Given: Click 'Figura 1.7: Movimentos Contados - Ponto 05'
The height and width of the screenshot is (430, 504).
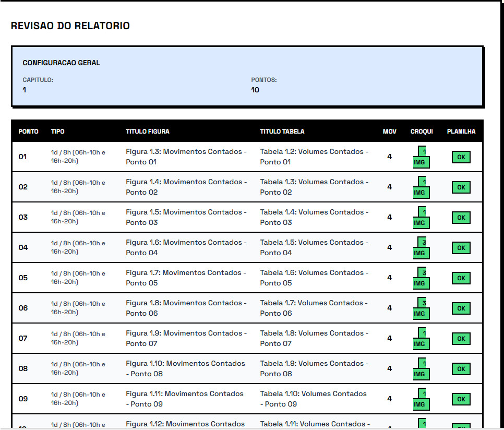Looking at the screenshot, I should point(186,278).
